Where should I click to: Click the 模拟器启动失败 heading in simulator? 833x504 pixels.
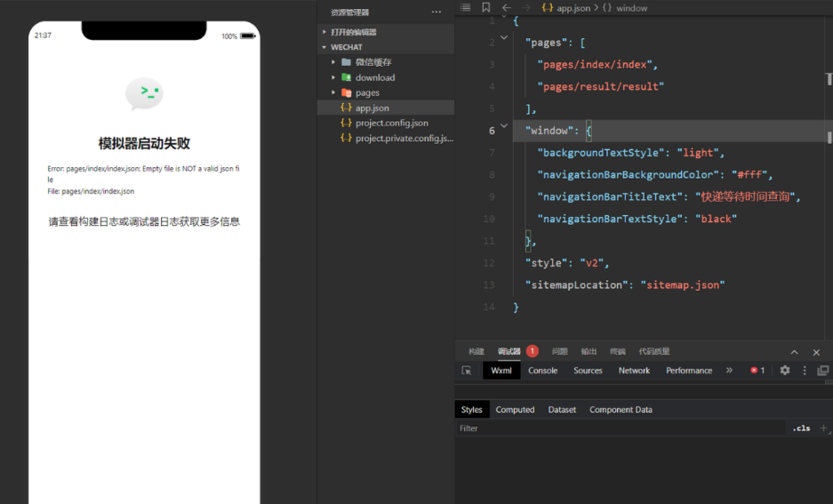point(144,143)
